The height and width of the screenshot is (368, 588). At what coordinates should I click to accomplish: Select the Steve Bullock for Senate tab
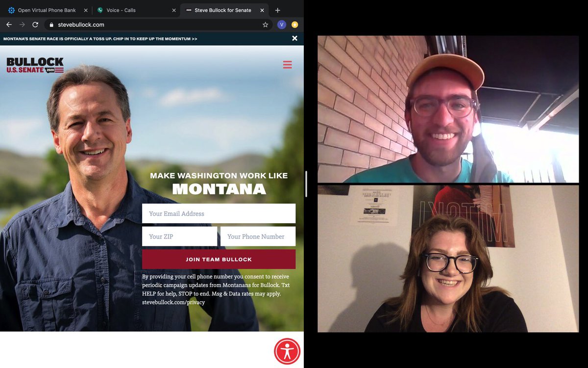click(224, 10)
